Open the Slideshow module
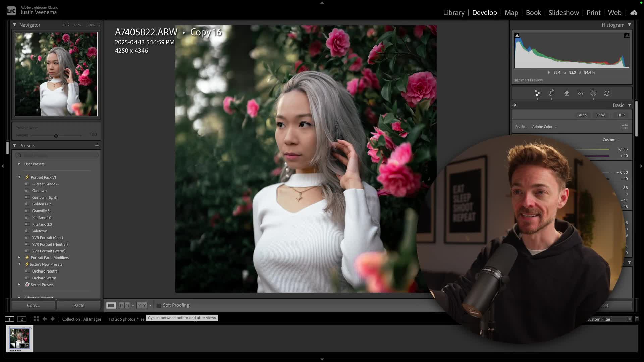The image size is (644, 362). point(563,13)
